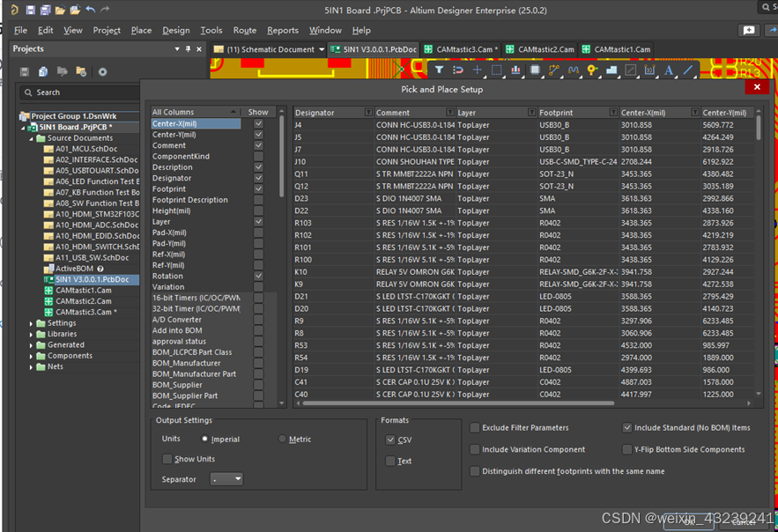Open A01_MCU.SchDoc in the Projects tree
This screenshot has width=778, height=532.
(86, 149)
